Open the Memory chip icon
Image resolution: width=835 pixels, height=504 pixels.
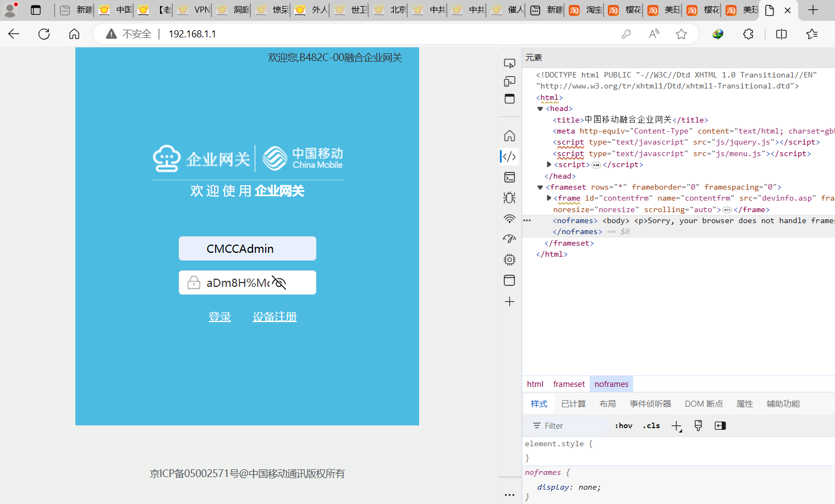coord(509,259)
